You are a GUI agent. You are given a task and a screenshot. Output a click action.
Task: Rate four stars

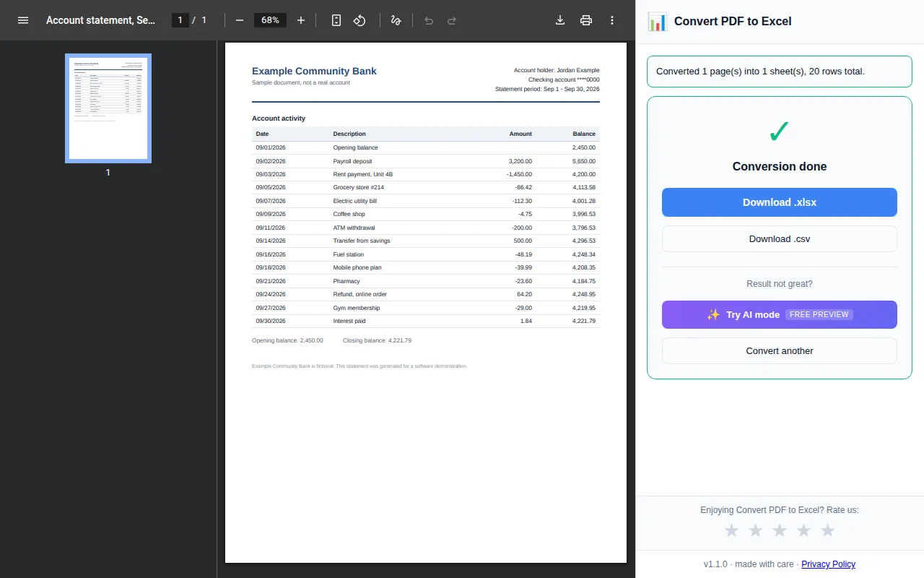click(x=803, y=531)
